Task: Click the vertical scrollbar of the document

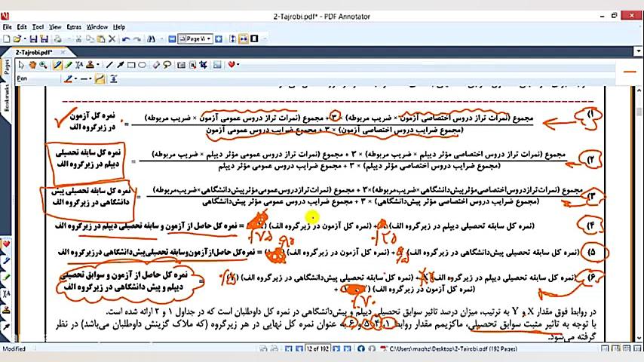Action: tap(639, 213)
